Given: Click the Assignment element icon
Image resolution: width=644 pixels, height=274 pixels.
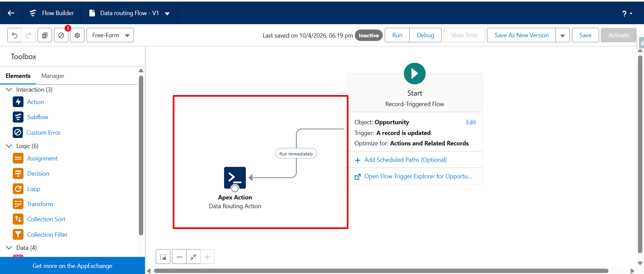Looking at the screenshot, I should [x=18, y=158].
